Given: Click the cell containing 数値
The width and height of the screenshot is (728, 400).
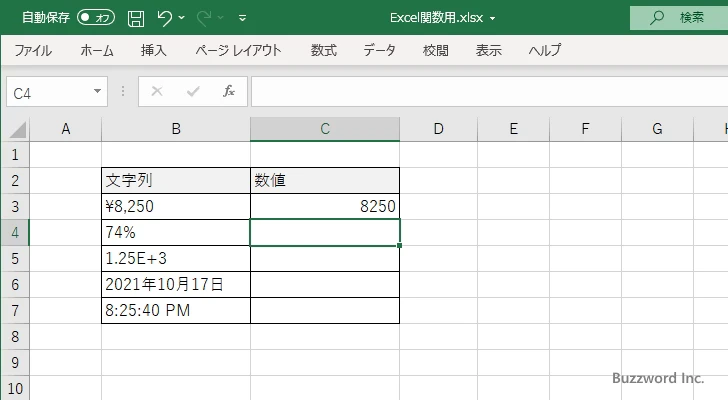Looking at the screenshot, I should click(325, 181).
